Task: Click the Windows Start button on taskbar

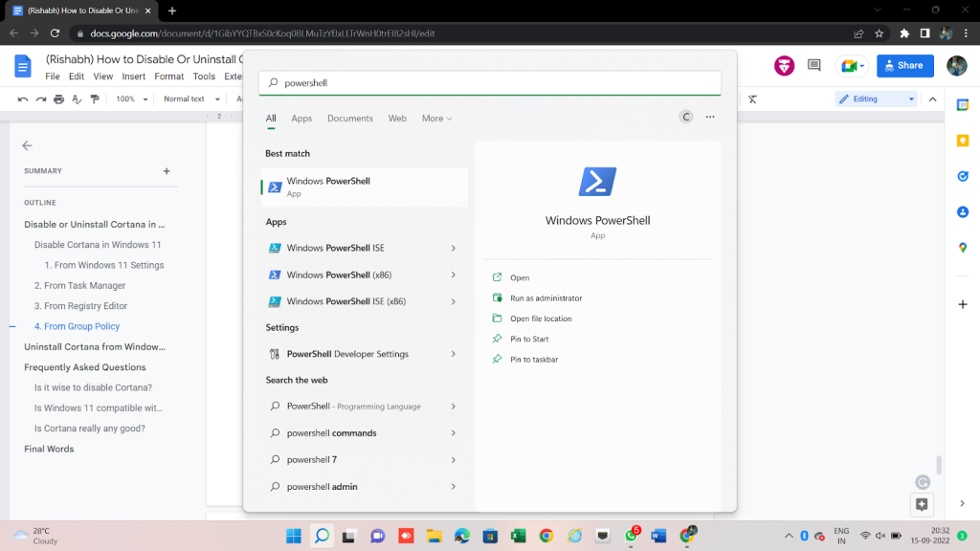Action: coord(293,536)
